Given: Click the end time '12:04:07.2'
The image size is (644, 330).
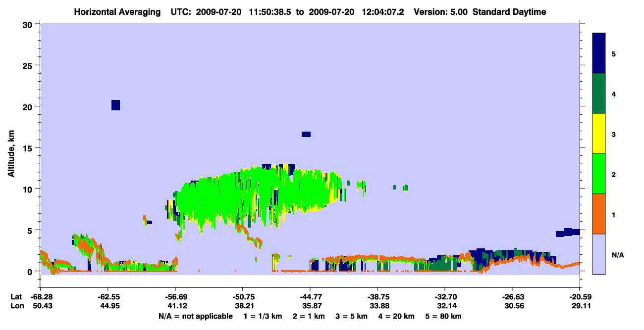Looking at the screenshot, I should (383, 12).
